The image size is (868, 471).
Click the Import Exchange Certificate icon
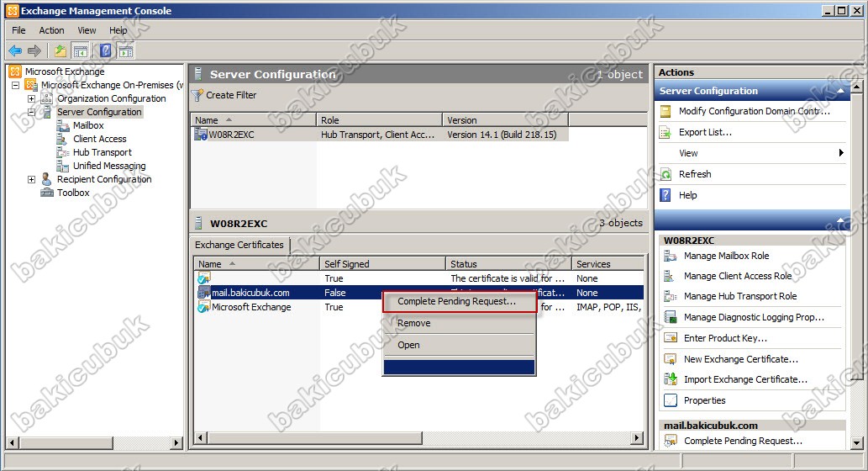pyautogui.click(x=670, y=379)
